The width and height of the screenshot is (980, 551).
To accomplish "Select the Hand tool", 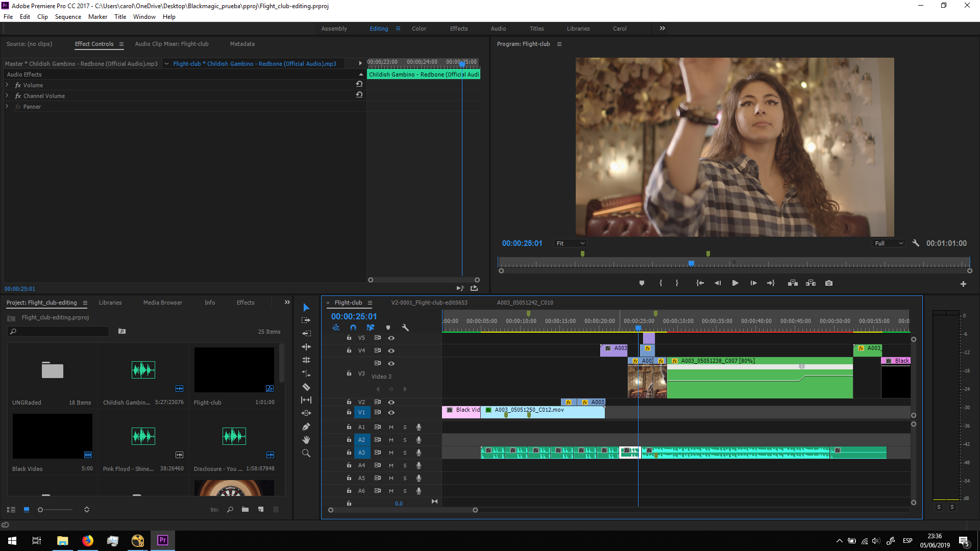I will pyautogui.click(x=306, y=440).
